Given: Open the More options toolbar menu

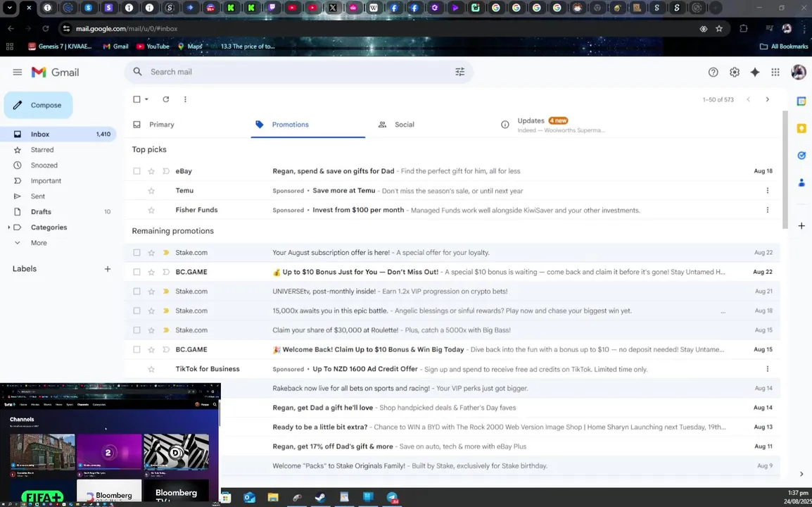Looking at the screenshot, I should click(x=185, y=99).
